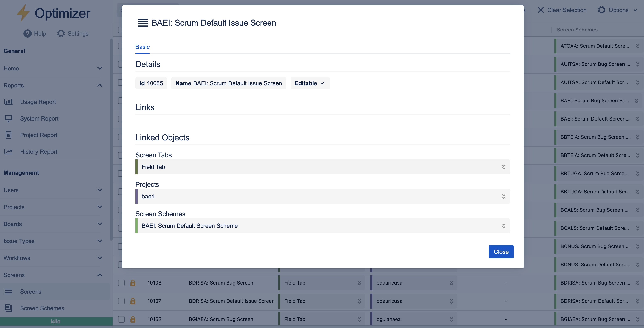
Task: Open Screens item in sidebar
Action: tap(30, 291)
